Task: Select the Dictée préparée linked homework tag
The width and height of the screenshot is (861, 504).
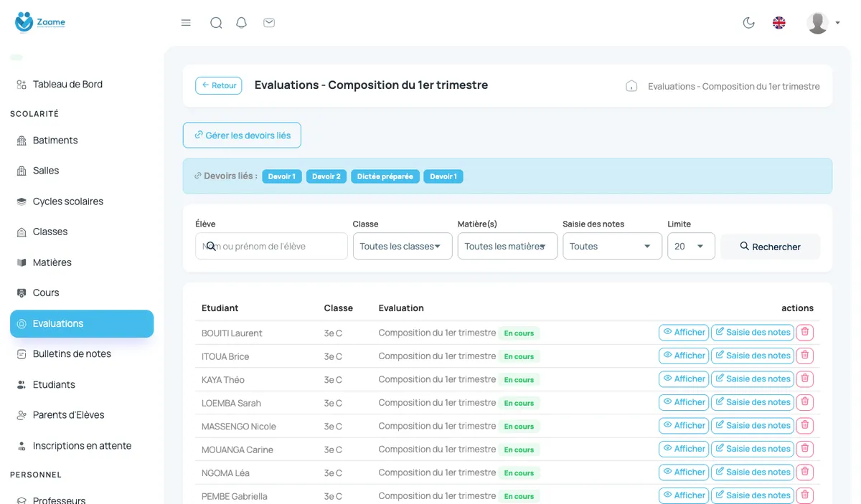Action: (385, 176)
